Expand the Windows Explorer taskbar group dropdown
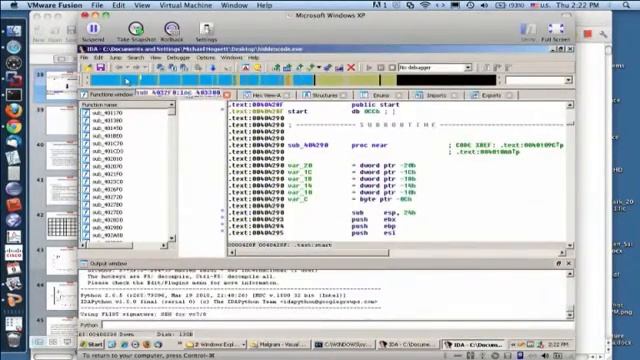 click(x=243, y=344)
